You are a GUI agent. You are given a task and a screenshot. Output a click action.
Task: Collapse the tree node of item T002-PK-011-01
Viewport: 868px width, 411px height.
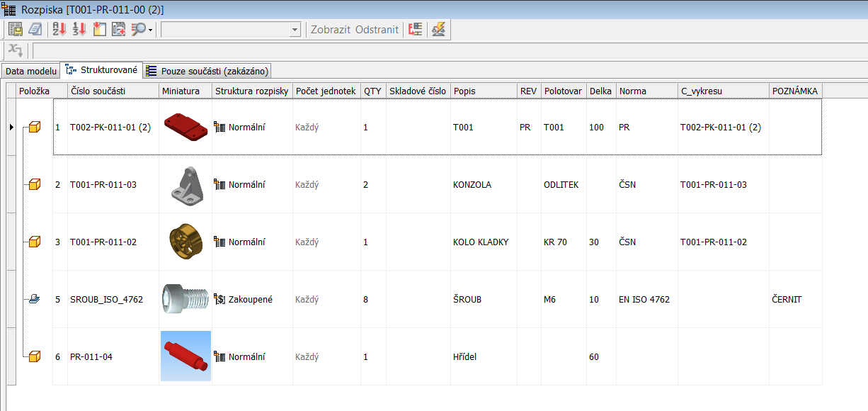point(25,128)
